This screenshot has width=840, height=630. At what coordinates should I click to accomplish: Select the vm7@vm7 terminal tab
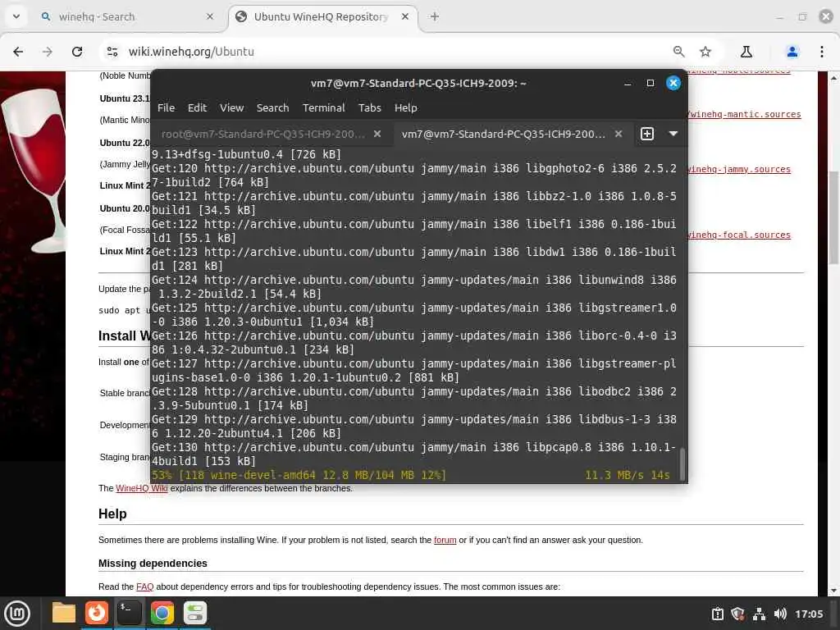[x=503, y=134]
